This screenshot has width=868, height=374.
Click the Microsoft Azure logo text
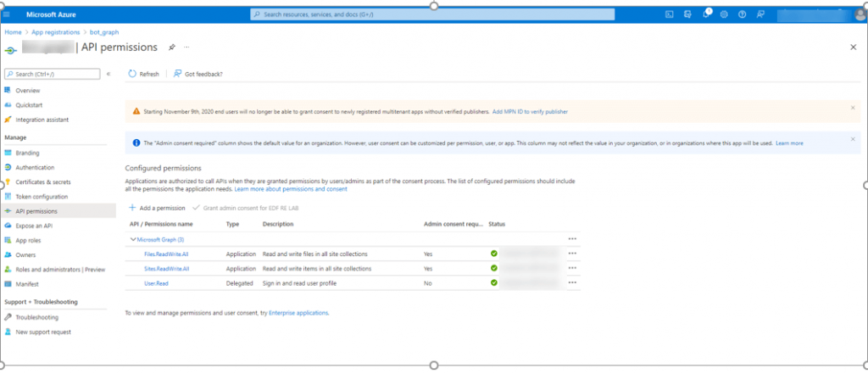(x=52, y=14)
